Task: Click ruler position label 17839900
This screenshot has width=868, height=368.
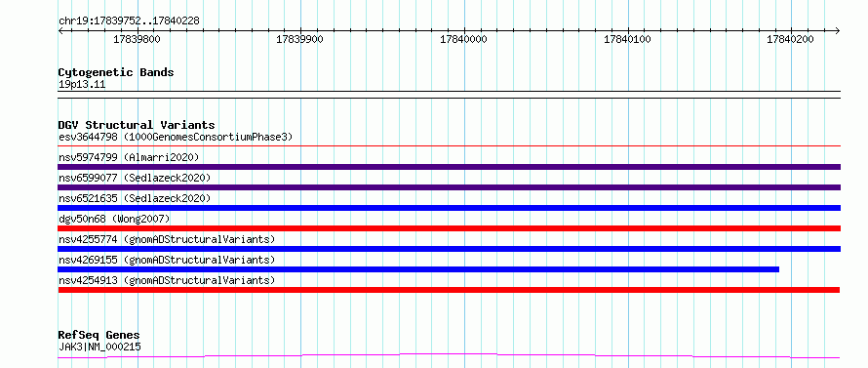Action: pyautogui.click(x=300, y=39)
